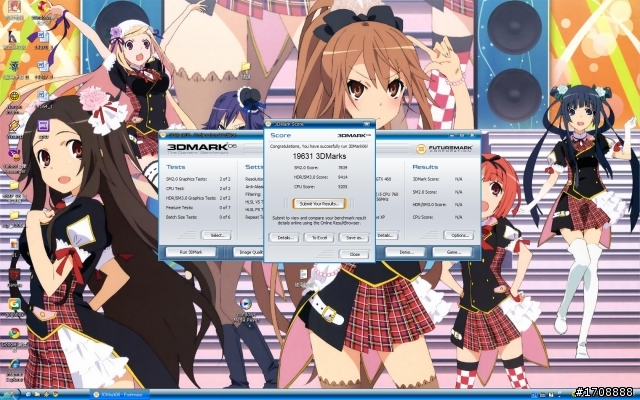Click Select under the Tests section
Screen dimensions: 640x400
coord(216,235)
